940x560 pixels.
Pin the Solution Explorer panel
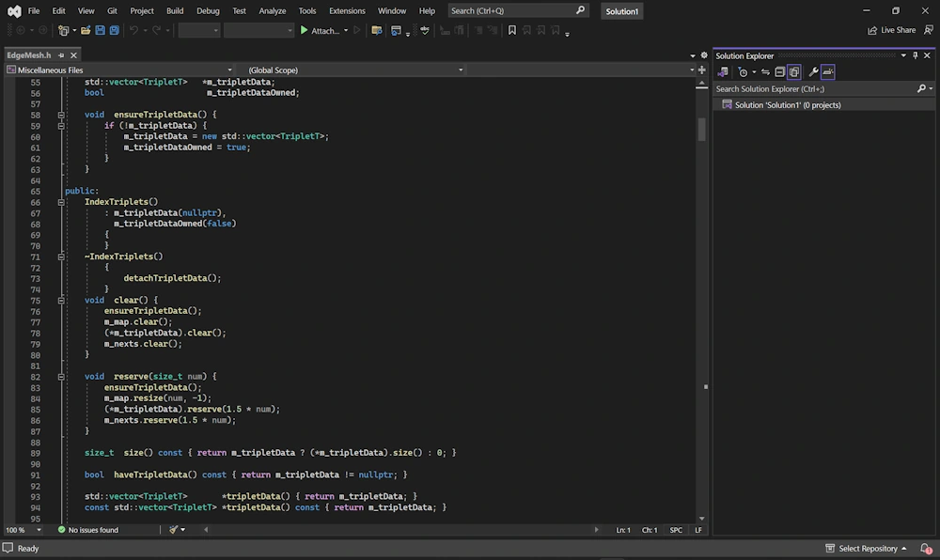(916, 55)
